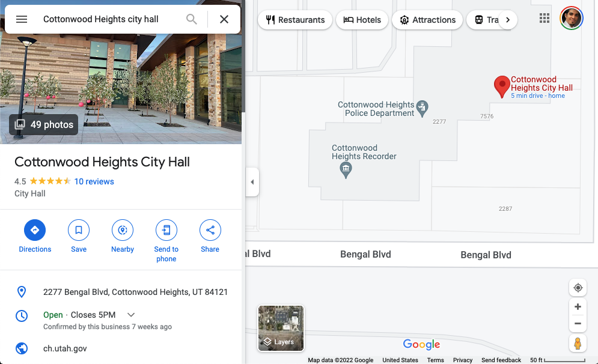
Task: Click the Google logo on map
Action: point(421,344)
